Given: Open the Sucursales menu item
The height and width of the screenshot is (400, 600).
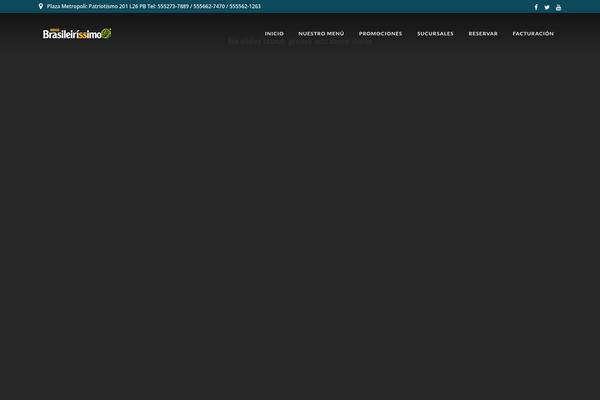Looking at the screenshot, I should pyautogui.click(x=435, y=34).
